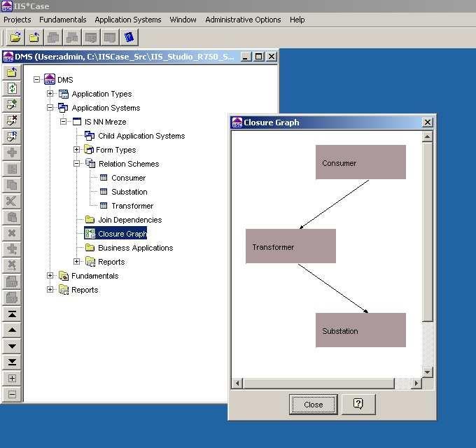Select the Substation relation scheme in tree
This screenshot has height=448, width=476.
[x=129, y=192]
